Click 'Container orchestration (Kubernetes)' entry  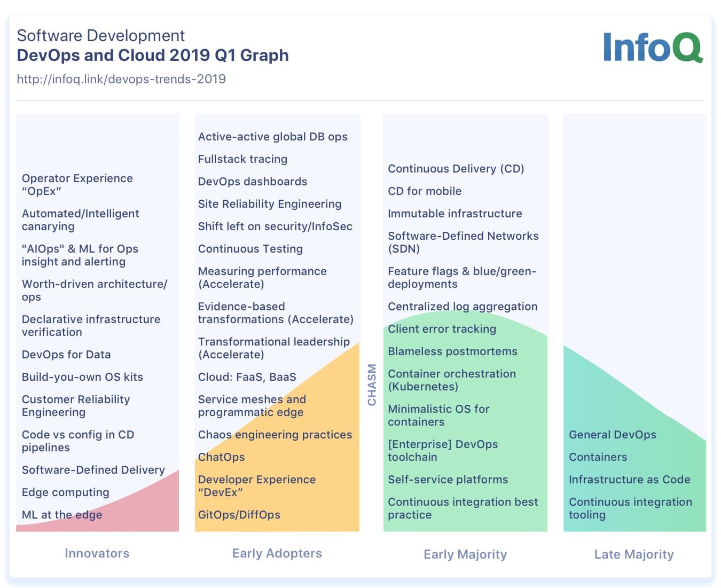(x=452, y=380)
